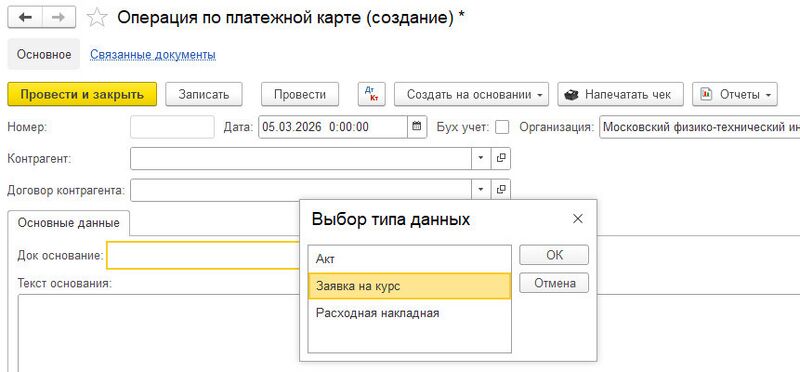
Task: Select Расходная накладная list row
Action: (x=410, y=313)
